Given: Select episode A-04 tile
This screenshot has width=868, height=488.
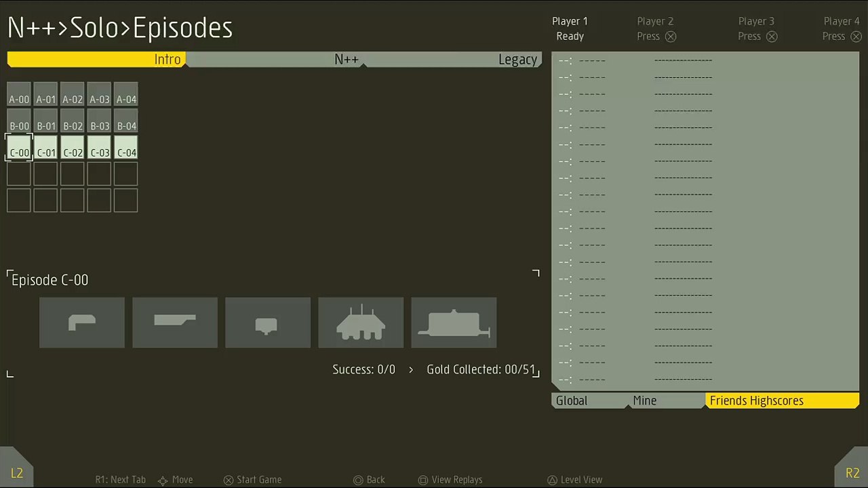Looking at the screenshot, I should coord(126,94).
